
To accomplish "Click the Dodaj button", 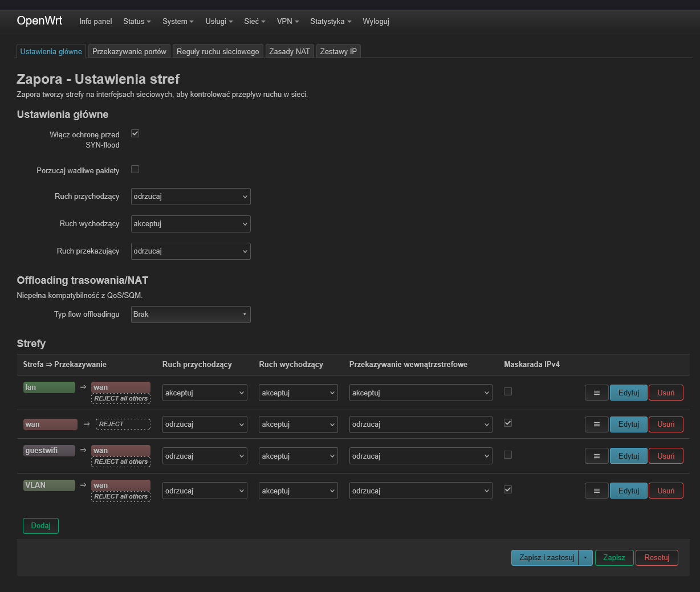I will [x=40, y=525].
